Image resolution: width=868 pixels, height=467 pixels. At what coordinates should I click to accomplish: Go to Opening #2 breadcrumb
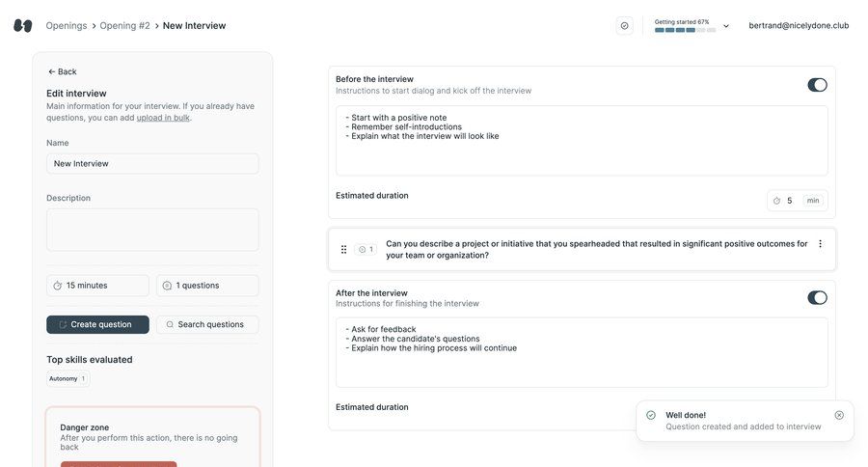coord(124,25)
